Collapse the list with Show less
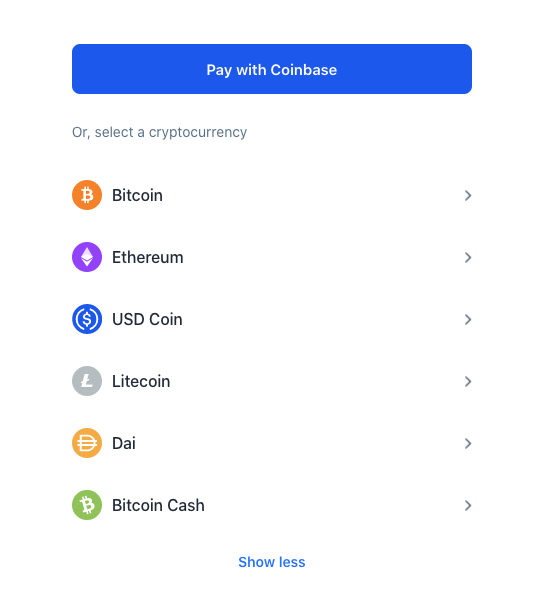Image resolution: width=541 pixels, height=599 pixels. (x=272, y=562)
